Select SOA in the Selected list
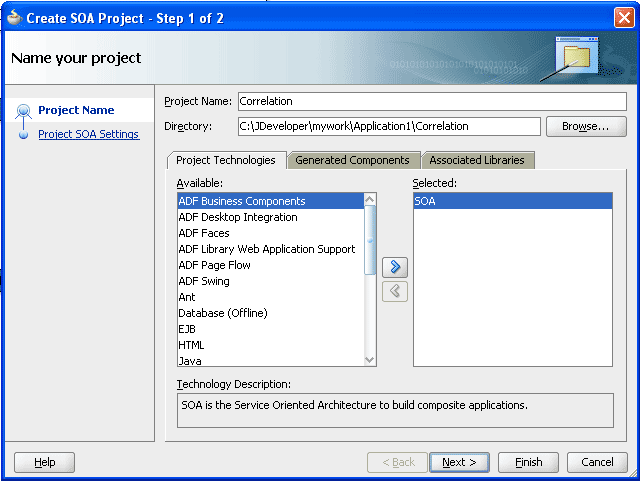Image resolution: width=640 pixels, height=481 pixels. coord(513,201)
